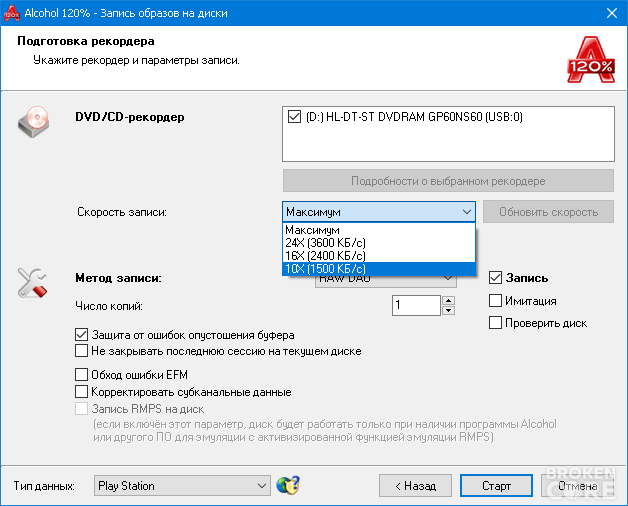628x506 pixels.
Task: Click the Число копий input field
Action: click(x=416, y=305)
